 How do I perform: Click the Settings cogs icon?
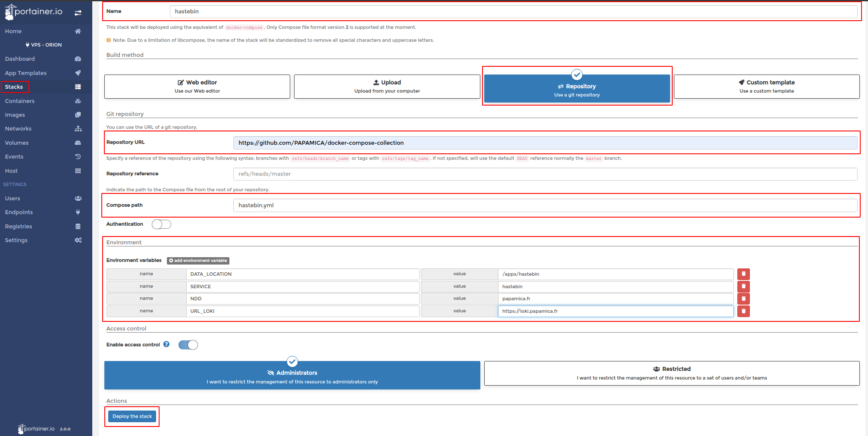[x=78, y=240]
